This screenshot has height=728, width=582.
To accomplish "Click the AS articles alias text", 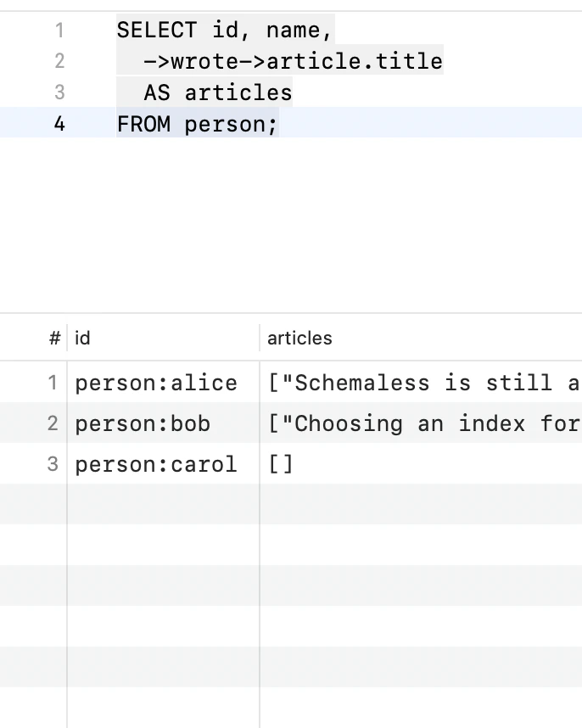I will [x=218, y=92].
